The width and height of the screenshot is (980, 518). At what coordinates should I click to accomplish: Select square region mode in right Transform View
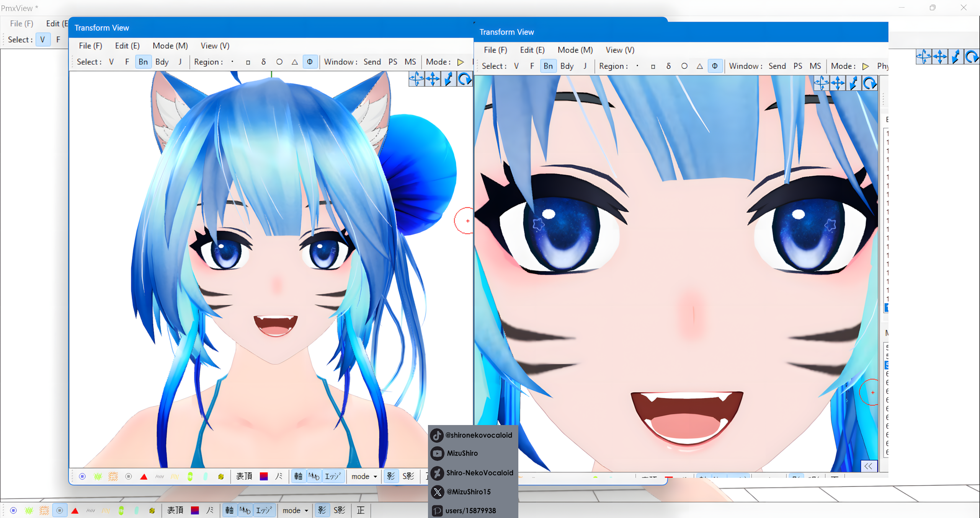click(x=653, y=66)
